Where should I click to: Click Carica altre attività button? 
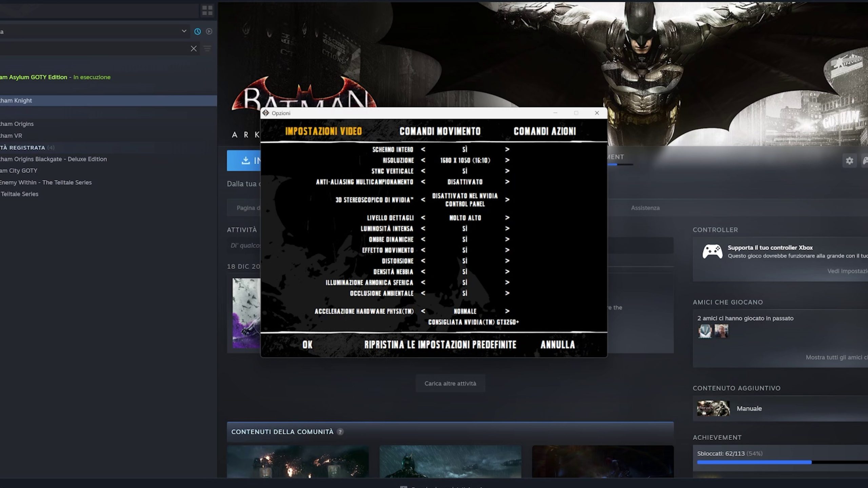[450, 384]
